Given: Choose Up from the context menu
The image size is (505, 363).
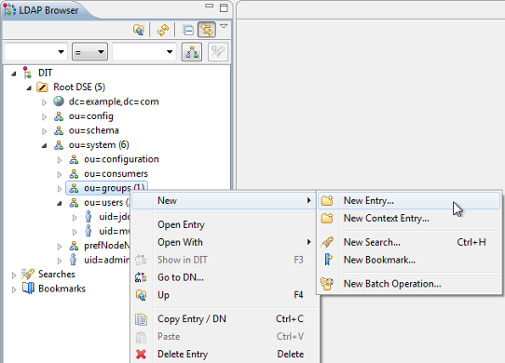Looking at the screenshot, I should pyautogui.click(x=224, y=295).
